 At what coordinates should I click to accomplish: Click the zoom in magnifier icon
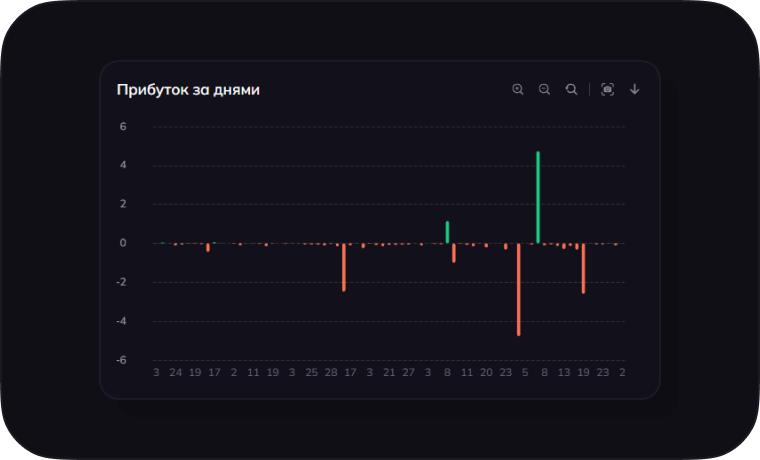[x=518, y=90]
